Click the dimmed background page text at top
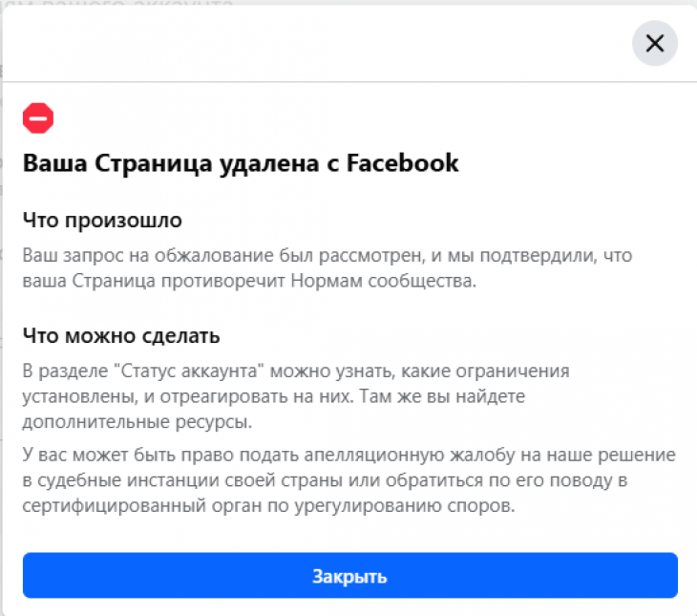 [x=117, y=3]
